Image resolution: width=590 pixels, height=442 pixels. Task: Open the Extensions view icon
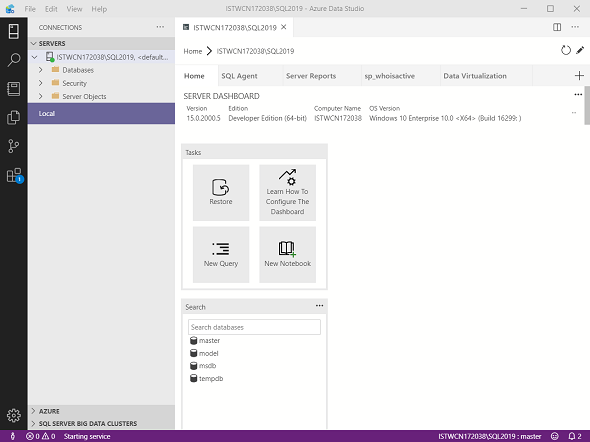(x=14, y=175)
